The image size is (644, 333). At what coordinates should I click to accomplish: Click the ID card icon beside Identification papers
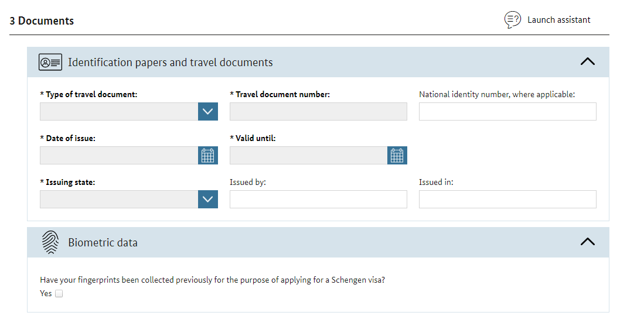point(50,63)
